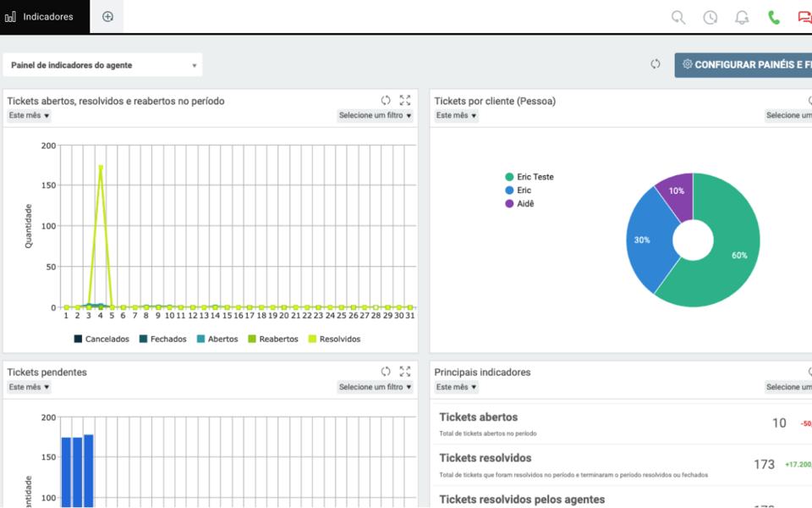The height and width of the screenshot is (508, 812).
Task: Open the Indicadores tab
Action: 45,17
